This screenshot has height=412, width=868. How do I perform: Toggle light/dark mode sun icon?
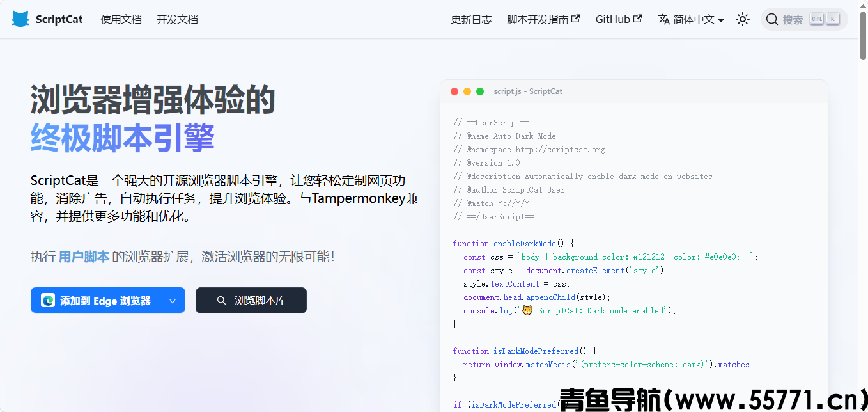(743, 19)
